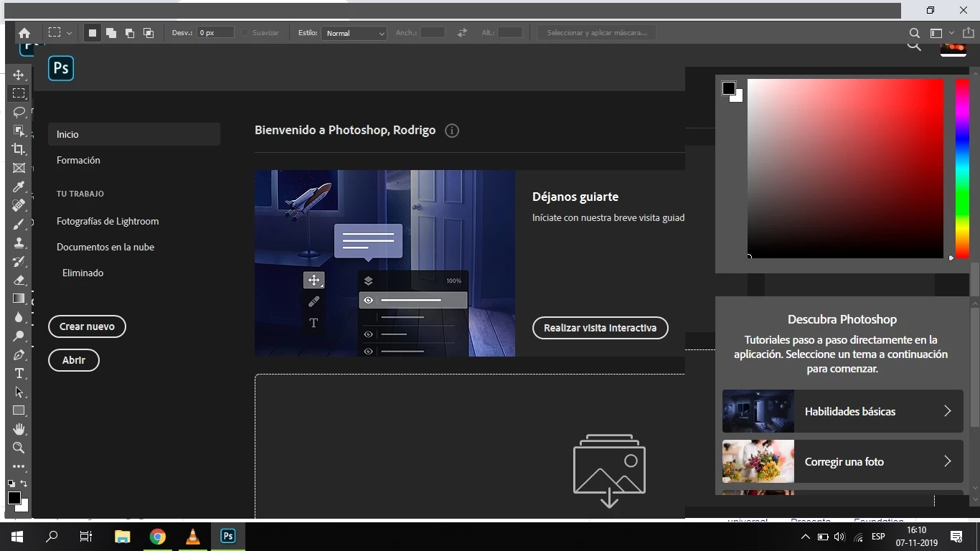Select the Dodge tool
The width and height of the screenshot is (980, 551).
[x=19, y=336]
